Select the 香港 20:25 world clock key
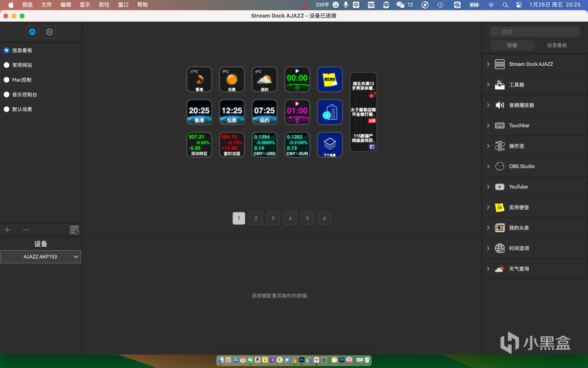588x368 pixels. tap(199, 112)
